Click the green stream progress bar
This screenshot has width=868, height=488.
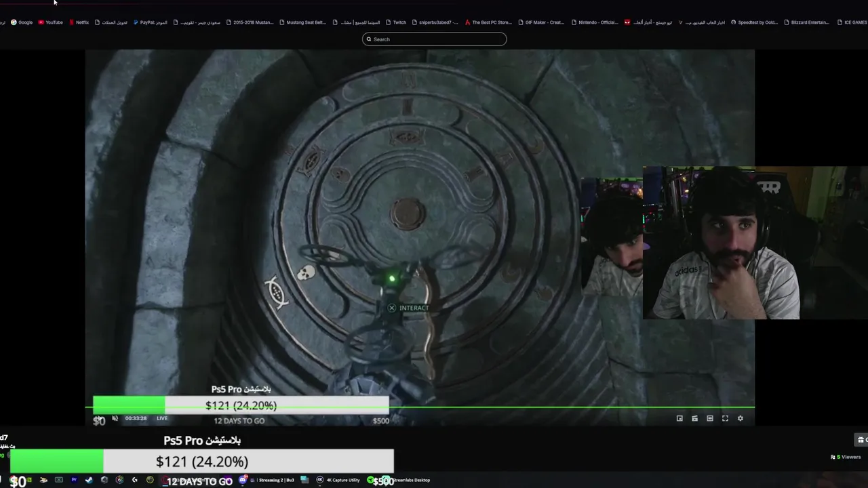coord(420,408)
